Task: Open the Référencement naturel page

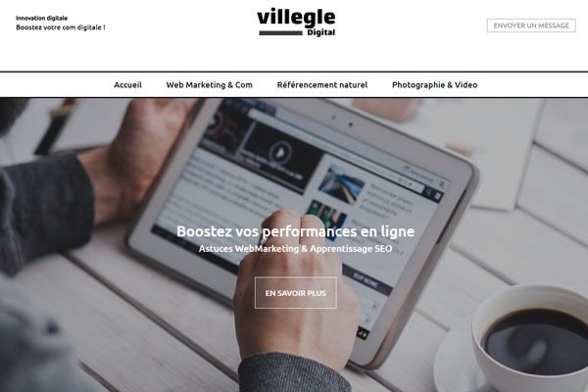Action: coord(322,85)
